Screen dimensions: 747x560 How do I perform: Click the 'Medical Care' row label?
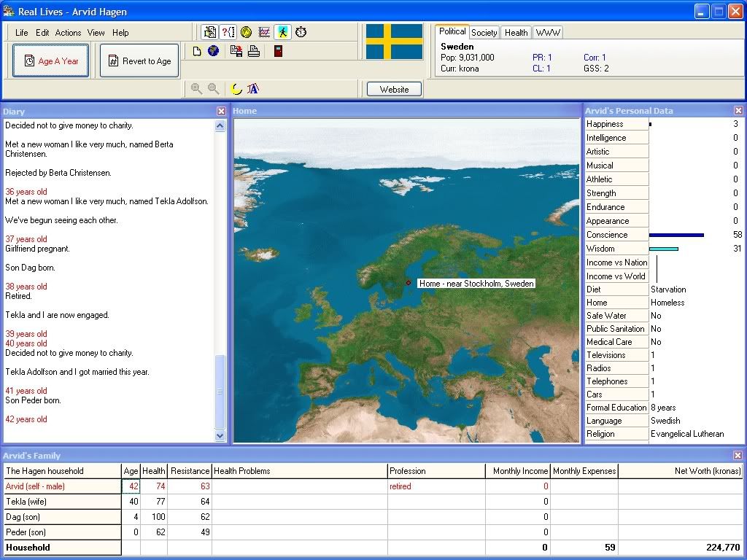point(617,342)
